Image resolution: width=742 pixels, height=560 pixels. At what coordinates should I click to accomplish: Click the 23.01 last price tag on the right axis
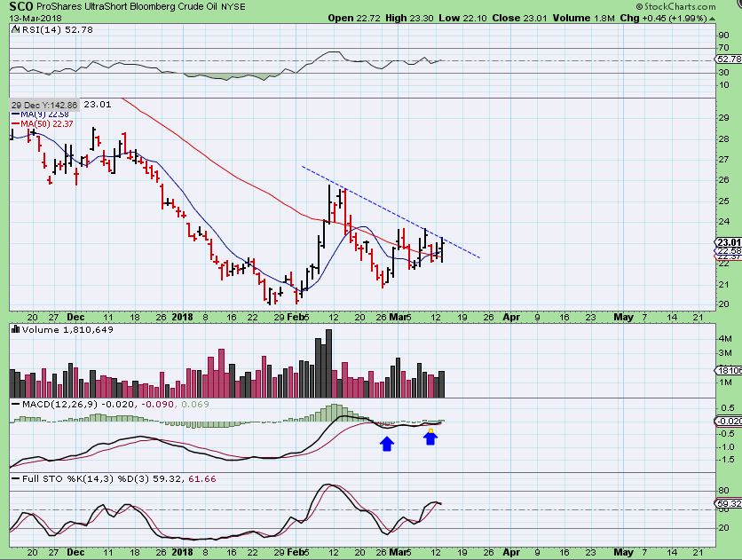pyautogui.click(x=729, y=242)
